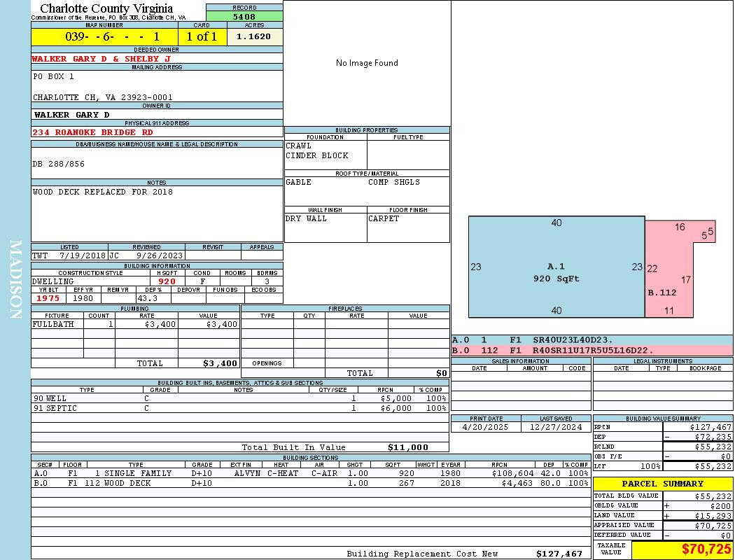Select the year built value 1975
Viewport: 735px width, 560px height.
point(48,298)
